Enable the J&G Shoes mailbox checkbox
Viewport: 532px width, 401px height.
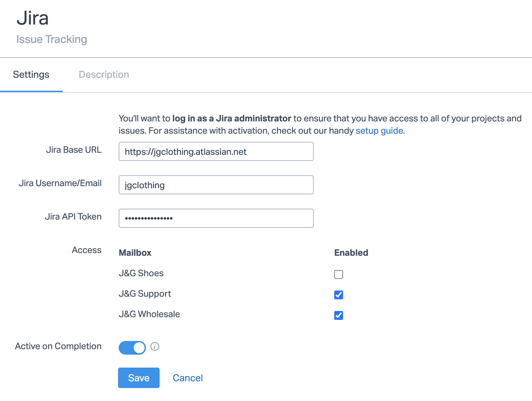pos(339,274)
